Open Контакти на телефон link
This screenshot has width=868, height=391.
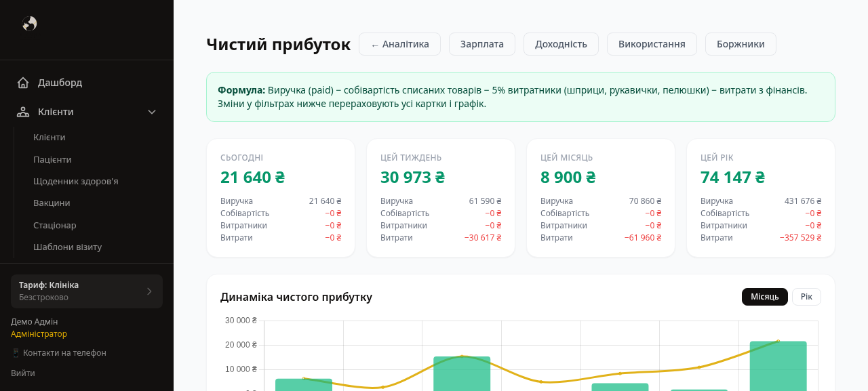[58, 352]
